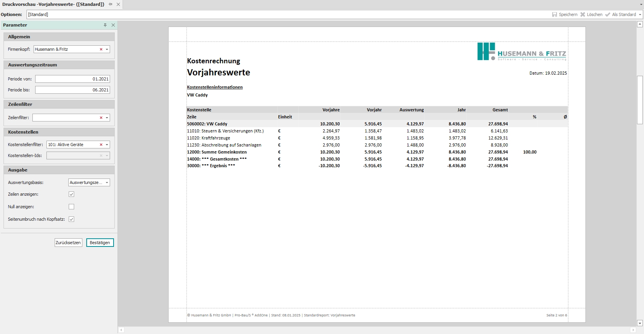
Task: Set options as default with Als Standard
Action: (x=620, y=14)
